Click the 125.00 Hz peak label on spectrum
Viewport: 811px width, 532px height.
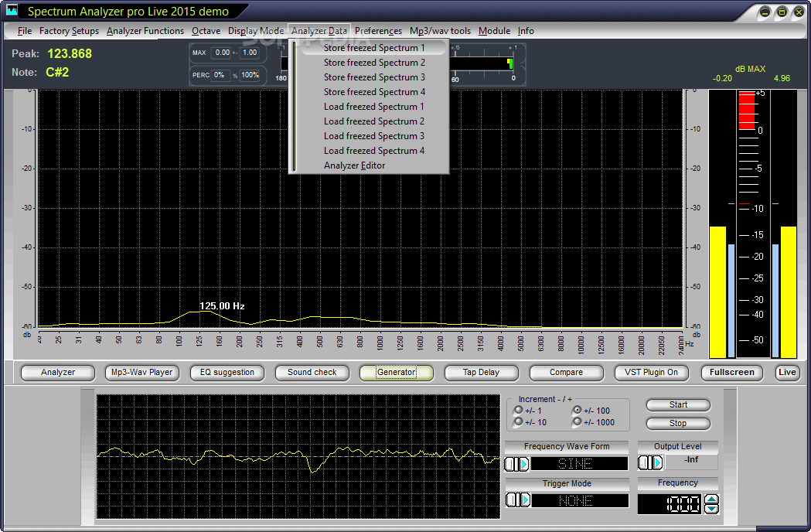coord(223,306)
